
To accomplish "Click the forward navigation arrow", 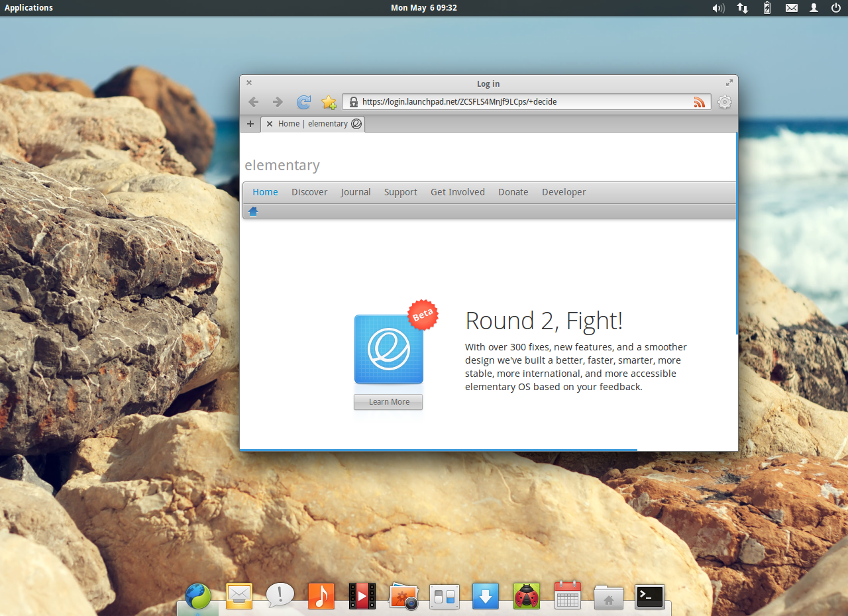I will (x=278, y=102).
